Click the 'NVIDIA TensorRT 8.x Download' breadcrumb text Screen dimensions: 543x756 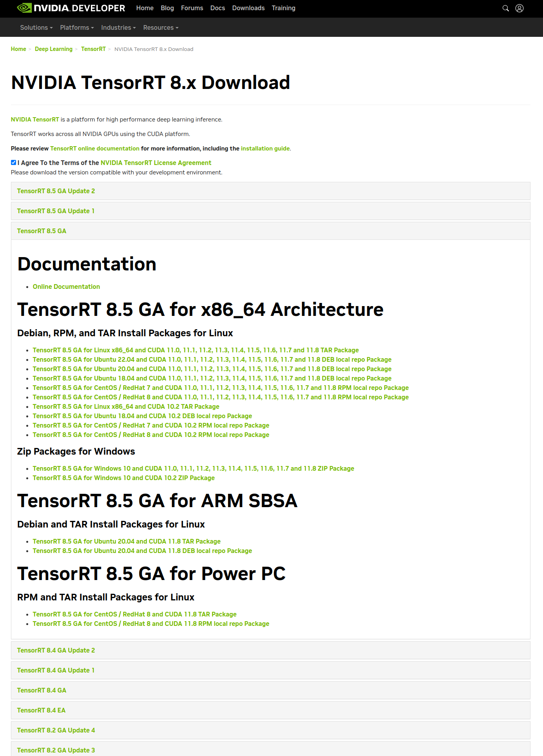coord(154,49)
